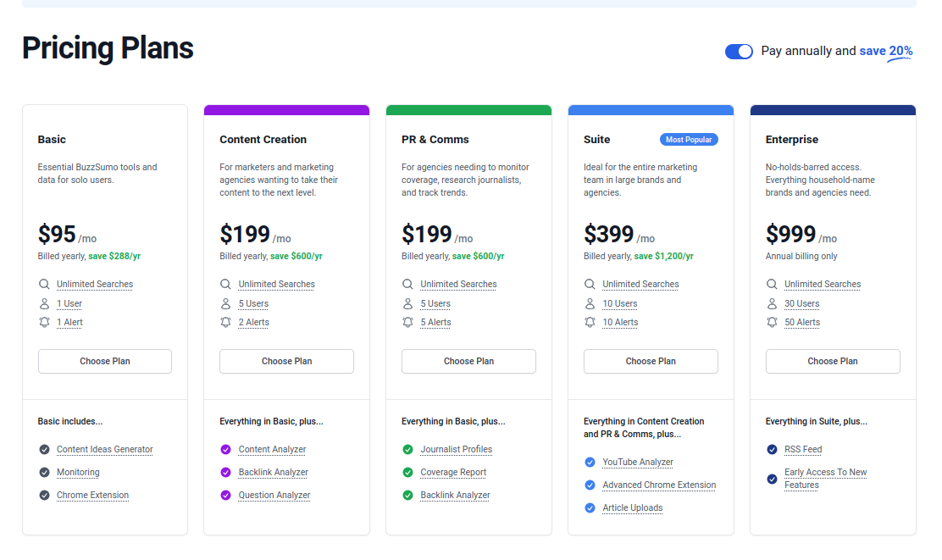Click bell icon beside '10 Alerts'
Viewport: 942px width, 560px height.
click(x=590, y=322)
